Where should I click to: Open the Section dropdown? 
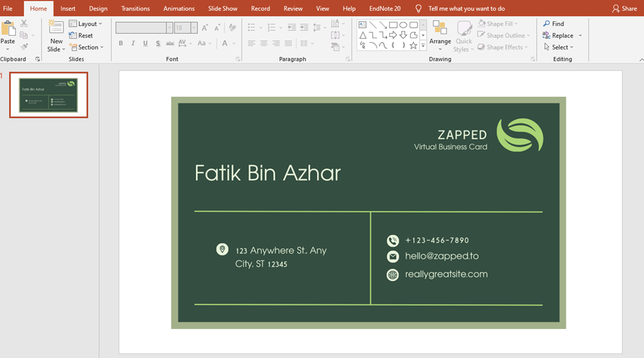click(87, 47)
